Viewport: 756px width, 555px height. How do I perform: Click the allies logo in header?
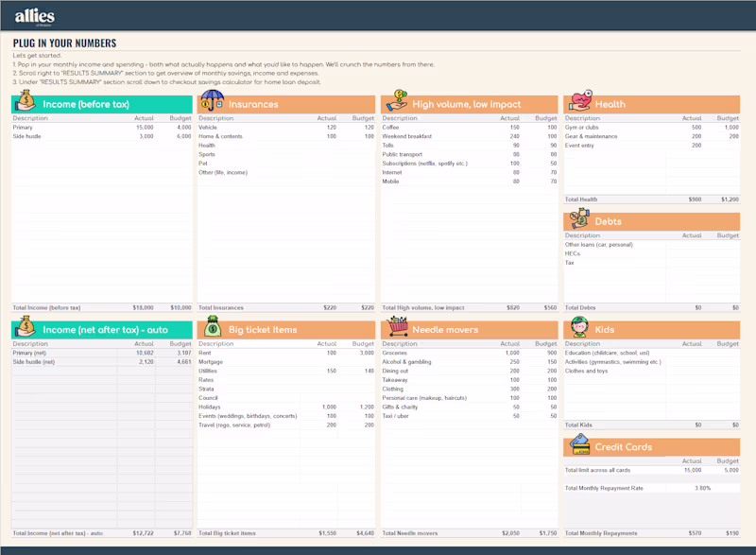[35, 17]
